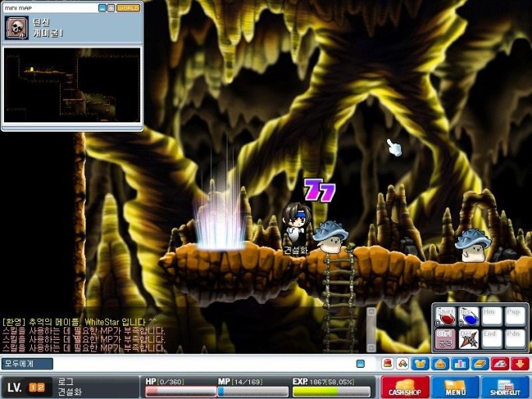Open the CASH SHOP
The image size is (532, 399).
tap(405, 387)
